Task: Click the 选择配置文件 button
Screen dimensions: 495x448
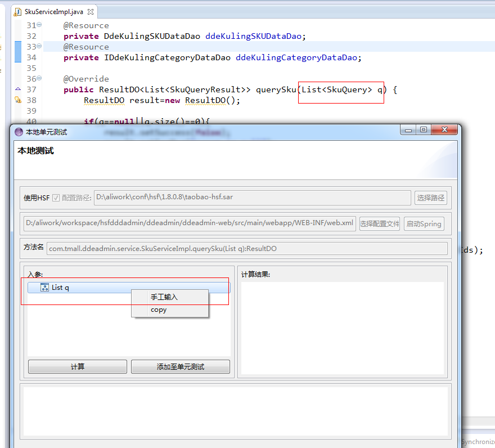Action: click(380, 223)
